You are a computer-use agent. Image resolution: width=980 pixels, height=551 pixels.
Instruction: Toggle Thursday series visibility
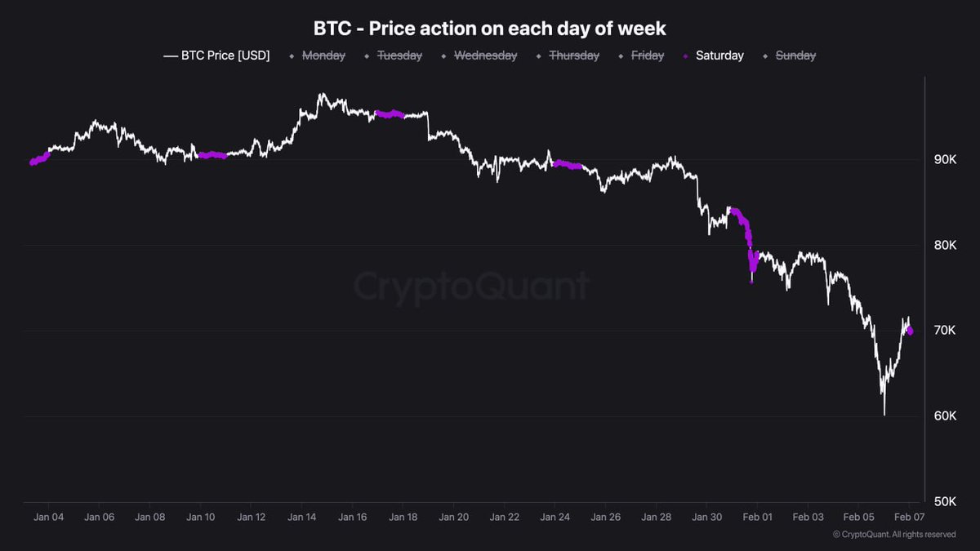tap(573, 56)
